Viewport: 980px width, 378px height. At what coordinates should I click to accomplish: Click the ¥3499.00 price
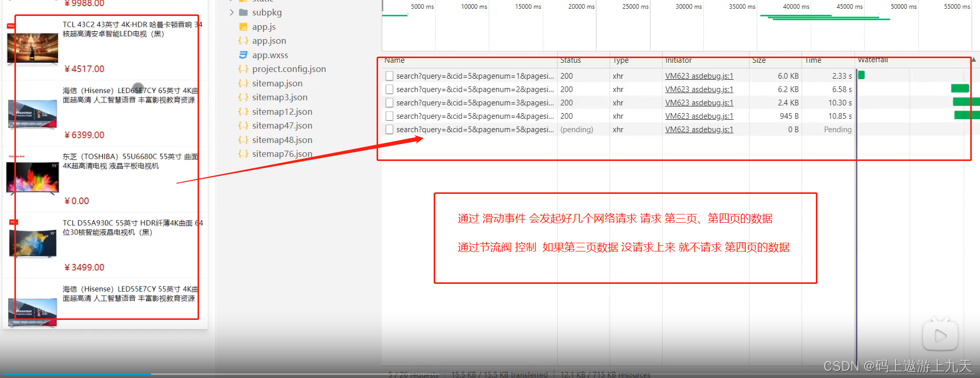[x=84, y=267]
